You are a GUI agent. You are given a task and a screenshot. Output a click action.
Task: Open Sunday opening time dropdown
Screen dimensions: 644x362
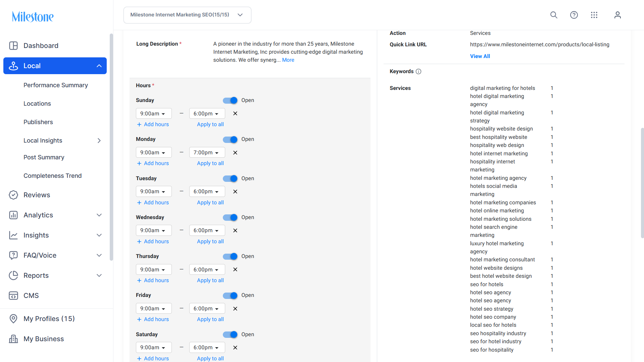[154, 113]
